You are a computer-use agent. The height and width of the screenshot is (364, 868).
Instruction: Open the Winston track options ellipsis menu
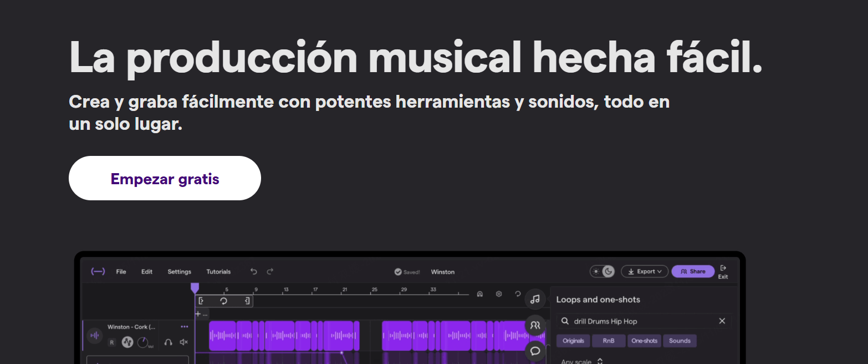[x=185, y=327]
